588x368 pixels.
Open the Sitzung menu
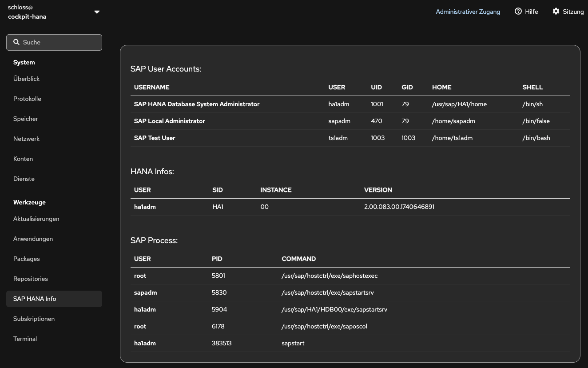568,12
